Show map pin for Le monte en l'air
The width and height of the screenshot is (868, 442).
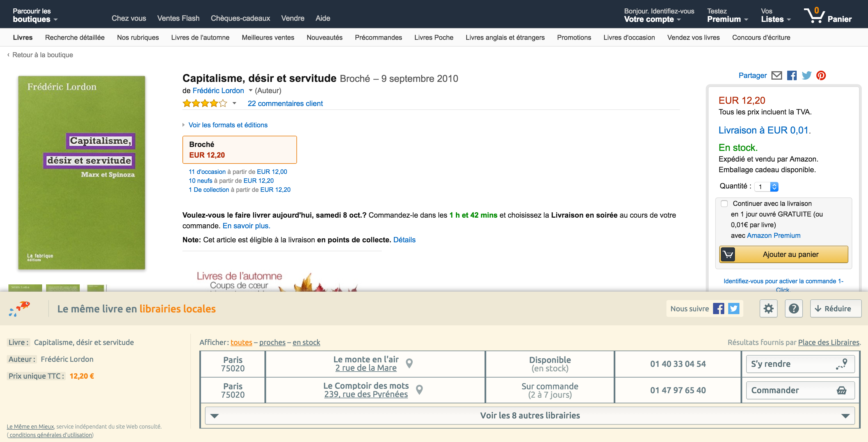[409, 363]
